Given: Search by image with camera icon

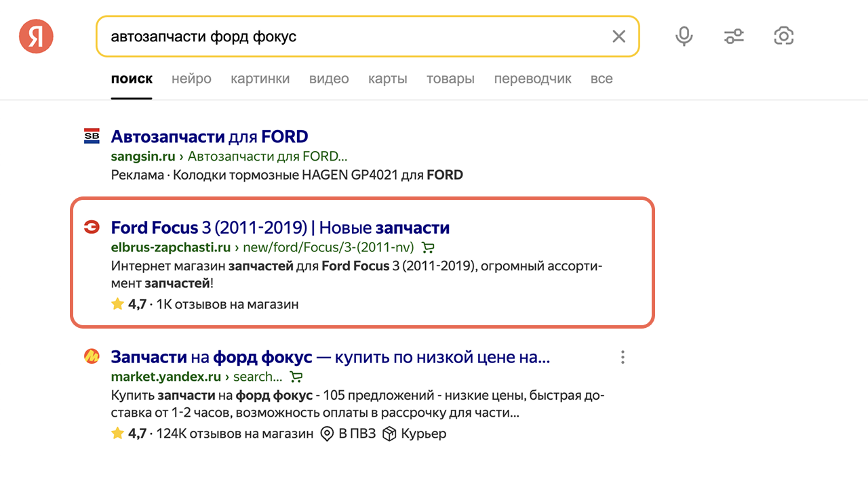Looking at the screenshot, I should tap(783, 36).
